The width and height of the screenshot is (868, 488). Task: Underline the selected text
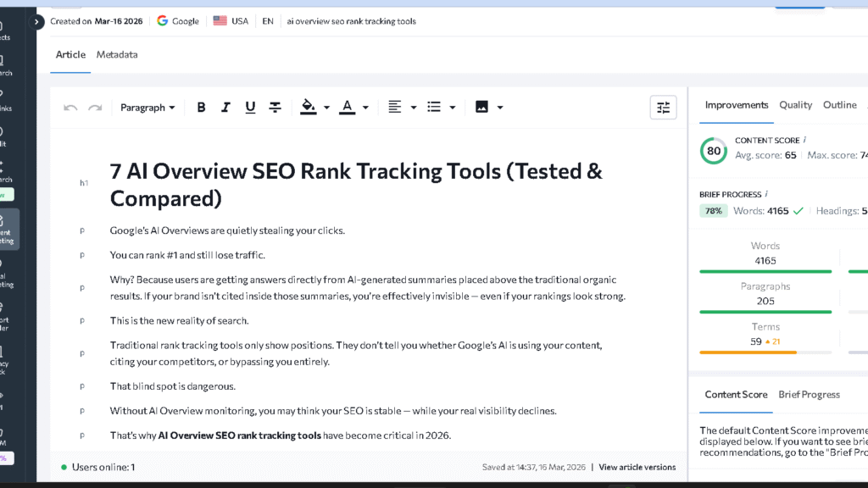(250, 107)
